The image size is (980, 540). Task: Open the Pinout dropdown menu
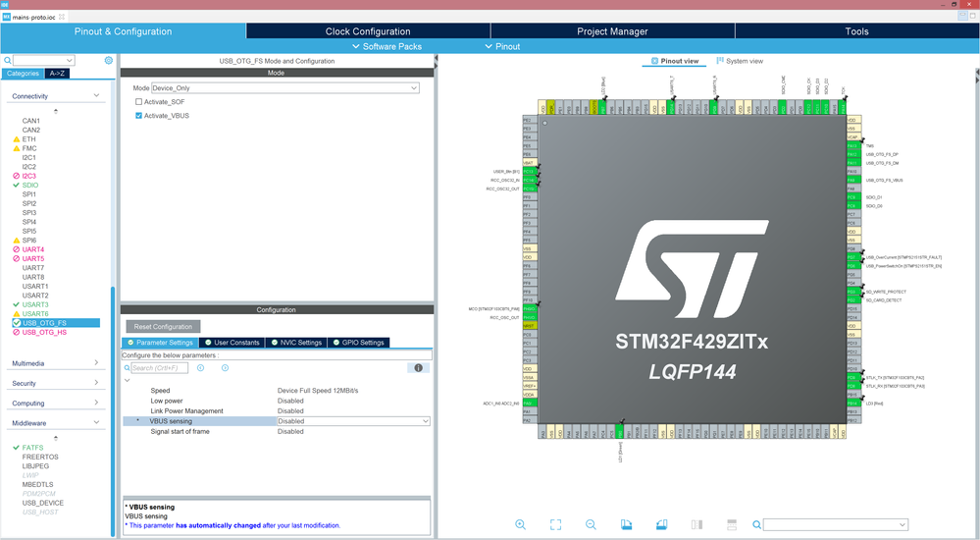pos(502,46)
